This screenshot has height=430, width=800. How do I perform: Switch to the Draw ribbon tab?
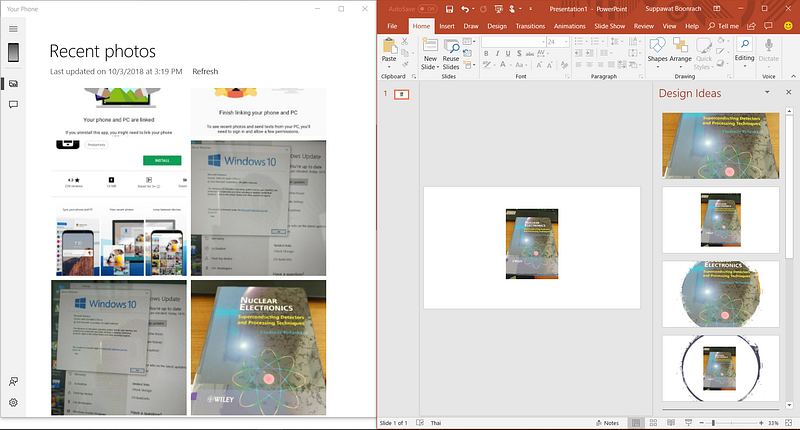pyautogui.click(x=470, y=26)
